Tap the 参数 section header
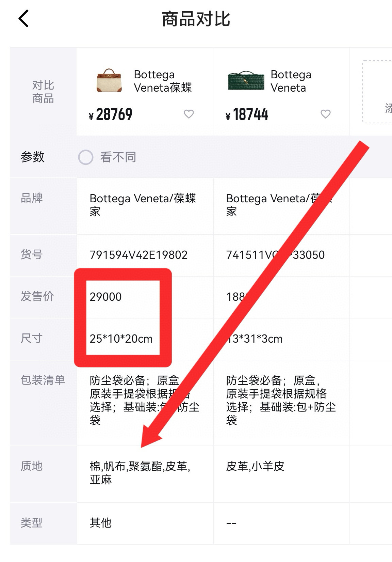Image resolution: width=392 pixels, height=562 pixels. click(33, 157)
